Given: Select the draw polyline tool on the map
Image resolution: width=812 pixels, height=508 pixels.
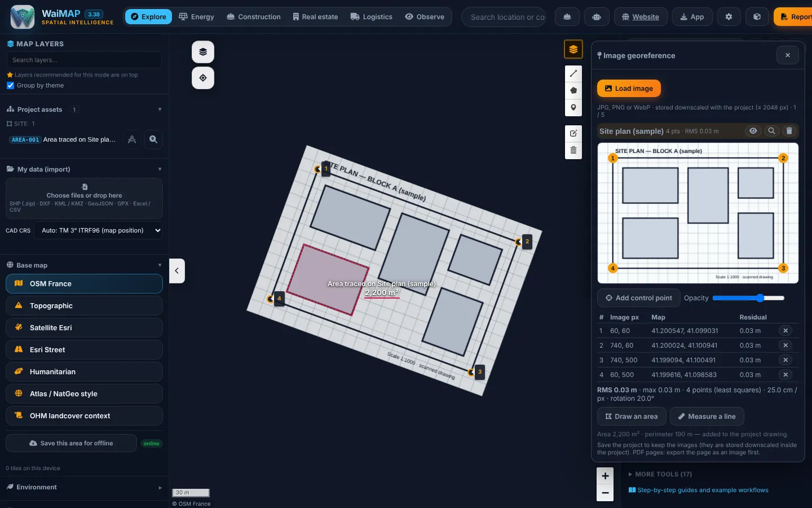Looking at the screenshot, I should pyautogui.click(x=573, y=73).
